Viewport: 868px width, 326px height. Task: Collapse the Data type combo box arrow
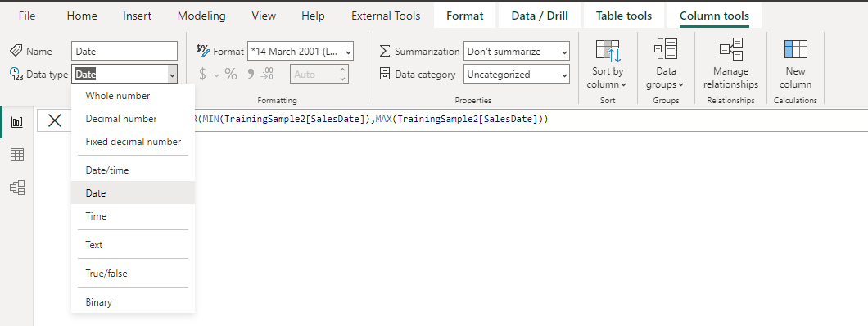pos(172,75)
